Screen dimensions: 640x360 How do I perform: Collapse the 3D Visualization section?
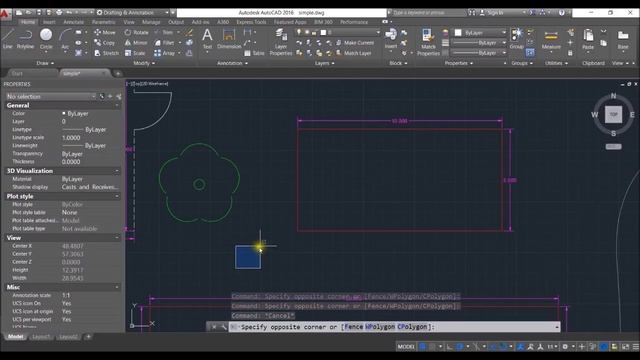[117, 171]
